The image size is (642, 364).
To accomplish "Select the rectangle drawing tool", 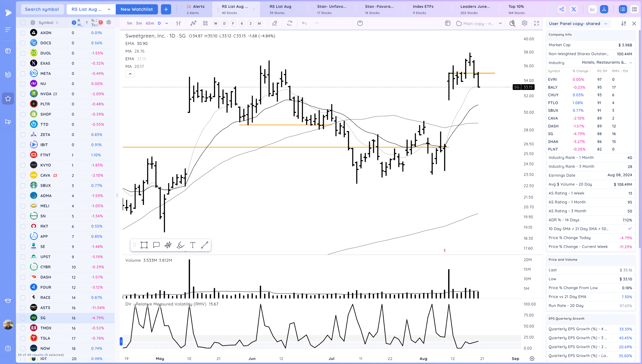I will click(x=144, y=245).
